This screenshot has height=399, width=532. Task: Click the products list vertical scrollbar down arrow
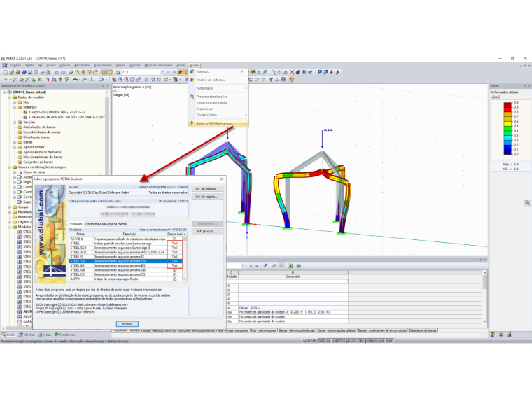point(185,279)
